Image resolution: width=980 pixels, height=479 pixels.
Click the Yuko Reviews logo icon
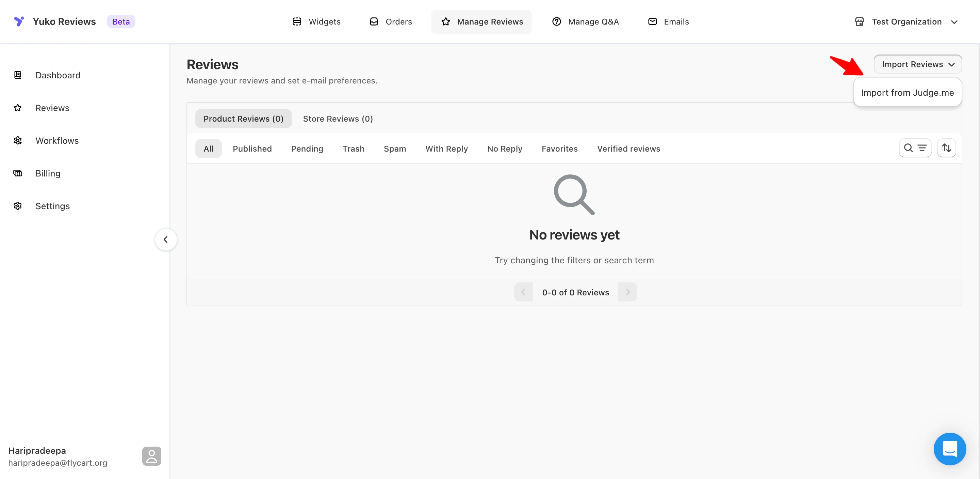[19, 21]
